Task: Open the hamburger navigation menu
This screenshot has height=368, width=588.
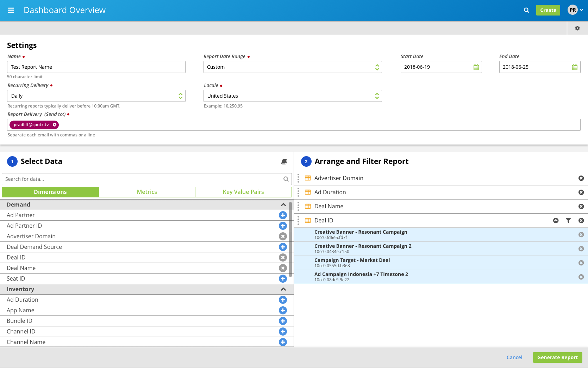Action: point(11,10)
